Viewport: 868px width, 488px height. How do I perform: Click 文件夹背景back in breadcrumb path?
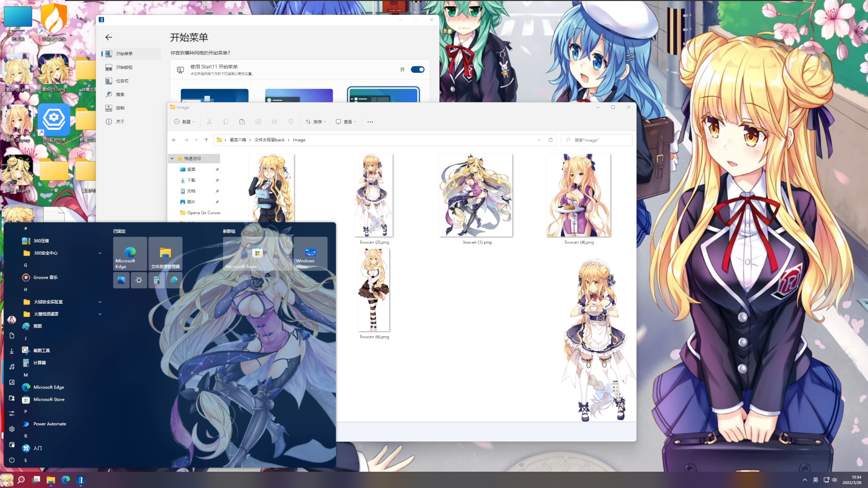tap(269, 140)
